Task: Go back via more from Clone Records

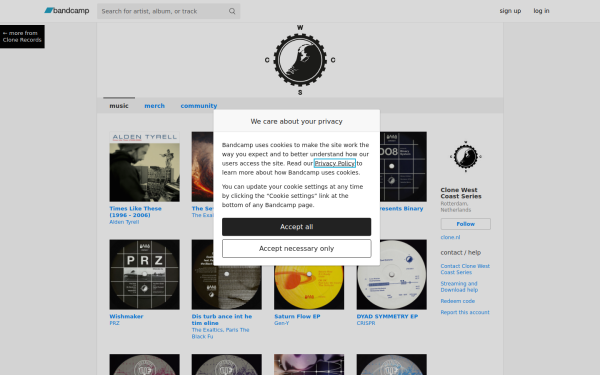Action: tap(22, 36)
